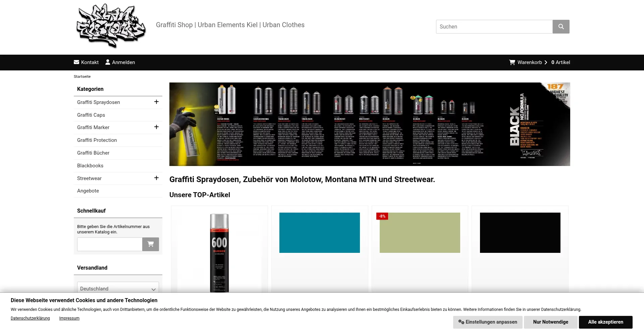Screen dimensions: 644x333
Task: Click the Unsere TOP-Artikel heading
Action: (200, 195)
